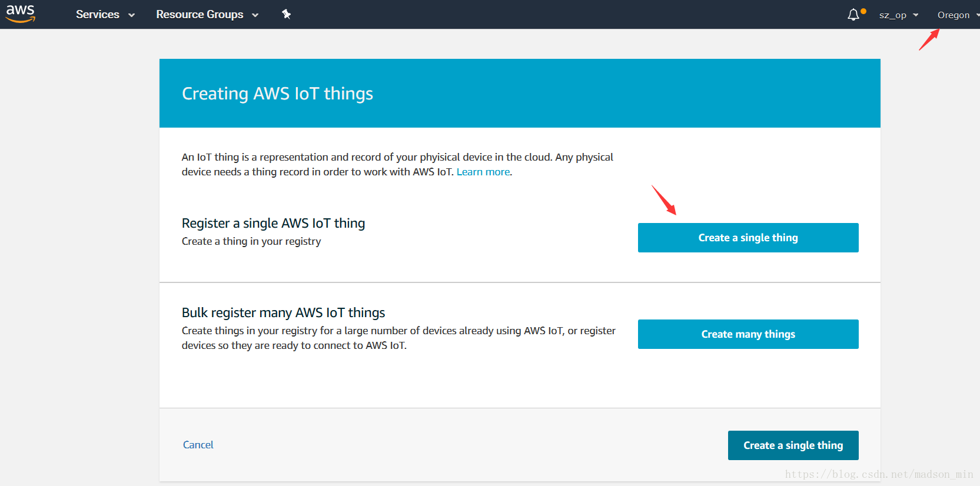Viewport: 980px width, 486px height.
Task: Click the Create many things button
Action: click(748, 334)
